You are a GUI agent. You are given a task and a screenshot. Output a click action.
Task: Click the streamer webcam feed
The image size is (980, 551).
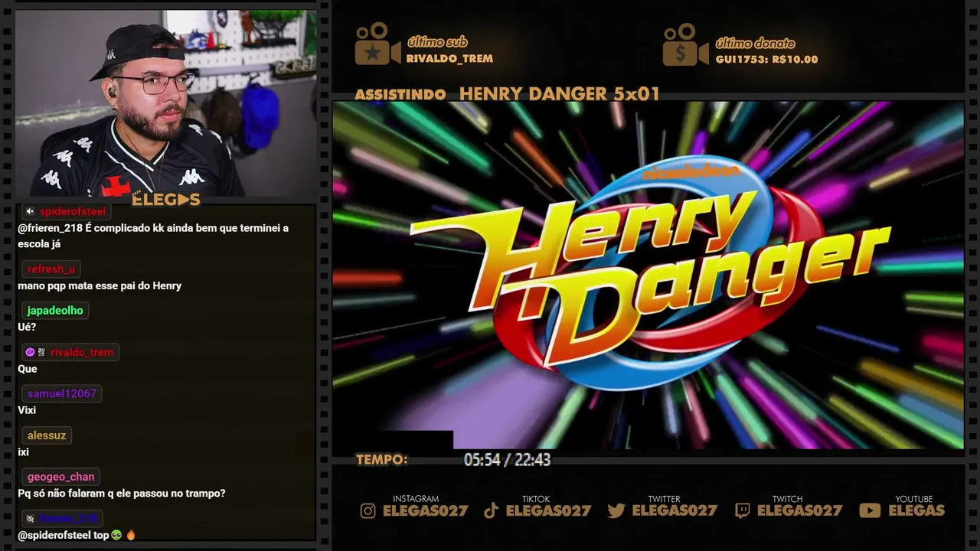coord(165,103)
